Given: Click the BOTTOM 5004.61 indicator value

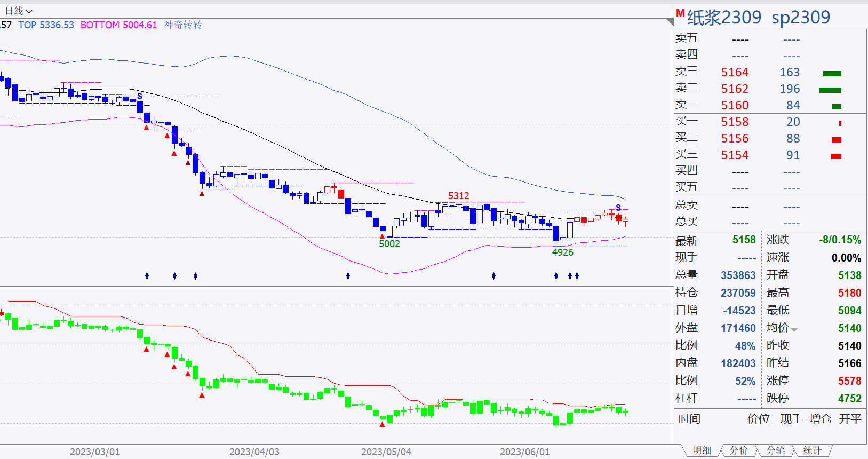Looking at the screenshot, I should tap(119, 25).
